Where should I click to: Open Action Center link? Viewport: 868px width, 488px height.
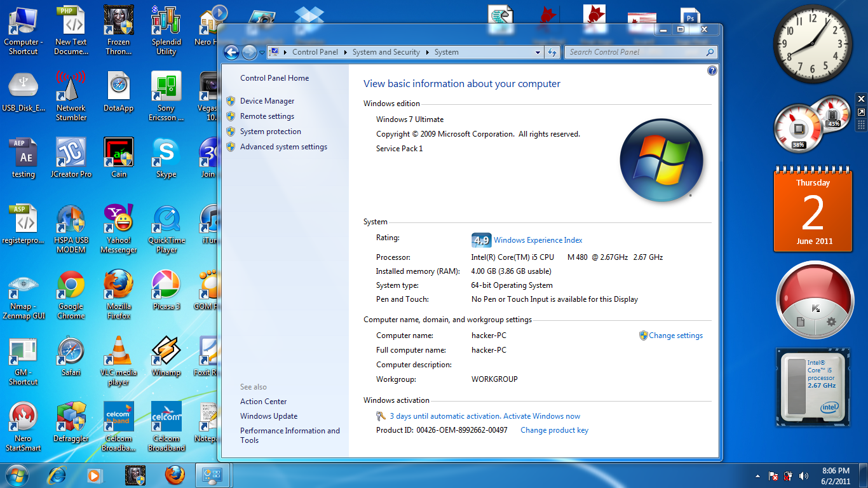(263, 402)
